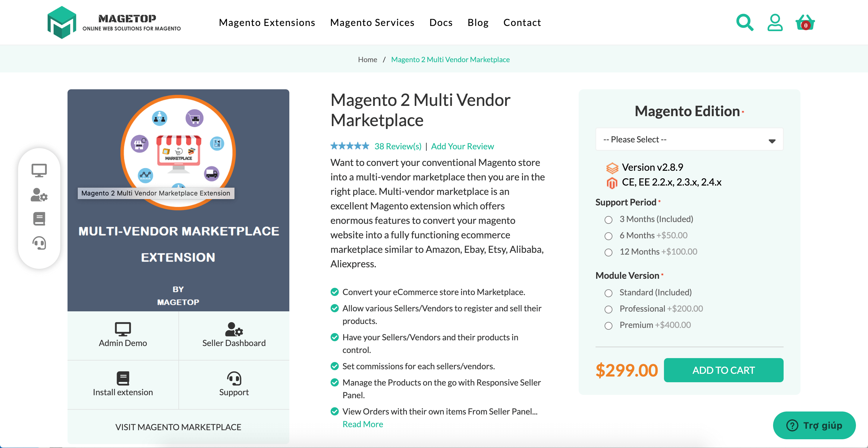Viewport: 868px width, 448px height.
Task: Click 'Set commissions for each sellers/vendors.' text
Action: tap(419, 366)
